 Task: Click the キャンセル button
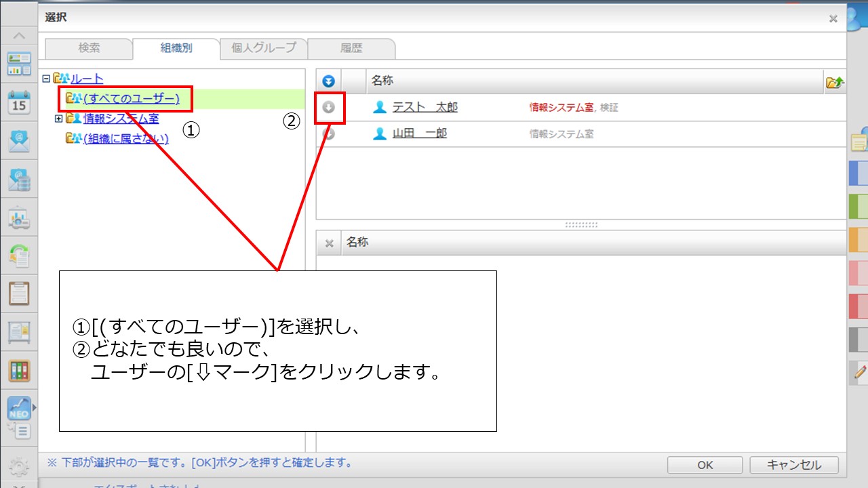pos(794,465)
